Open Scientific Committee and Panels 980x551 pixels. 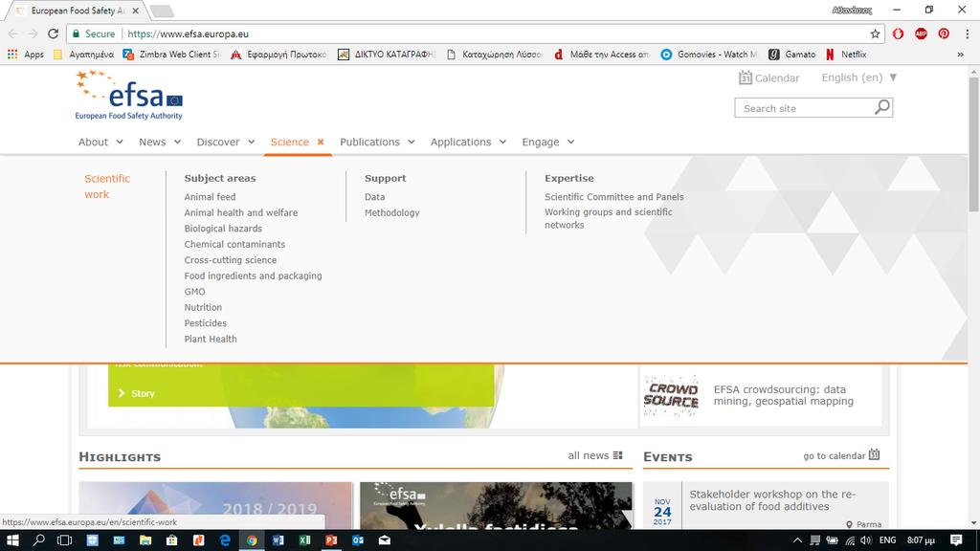[613, 197]
